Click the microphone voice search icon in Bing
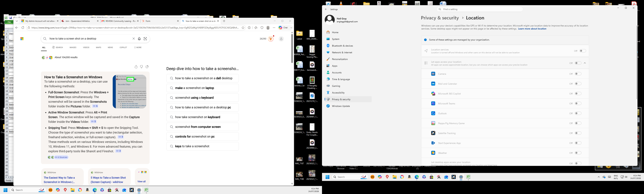The width and height of the screenshot is (644, 194). coord(139,39)
